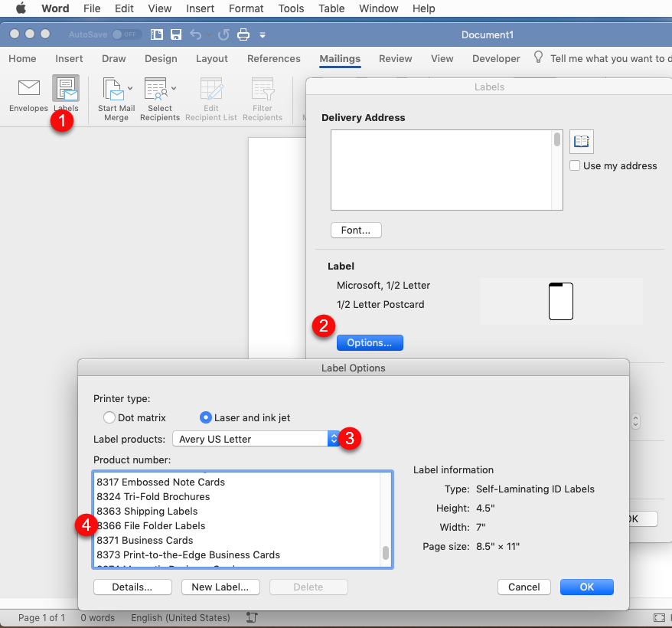Click the spelling proofing icon in status bar

pos(252,617)
